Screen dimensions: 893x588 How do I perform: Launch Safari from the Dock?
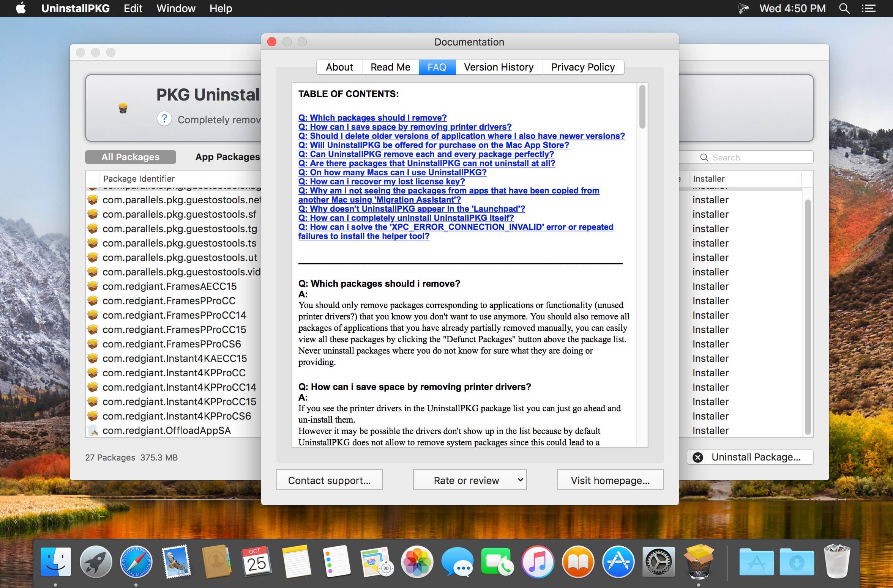pyautogui.click(x=136, y=562)
